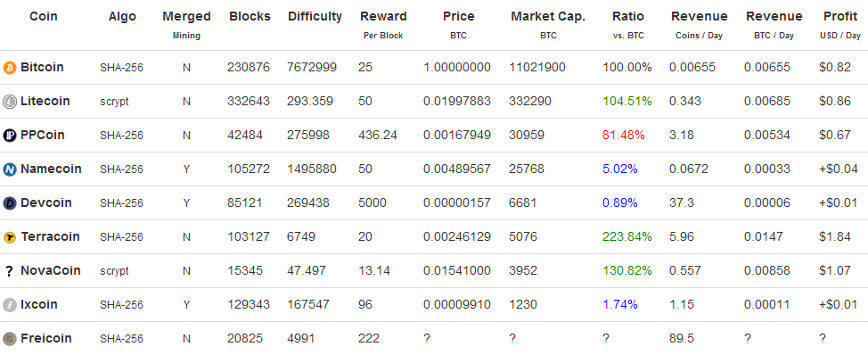Click the Merged Mining column header
The image size is (868, 355).
pyautogui.click(x=186, y=25)
